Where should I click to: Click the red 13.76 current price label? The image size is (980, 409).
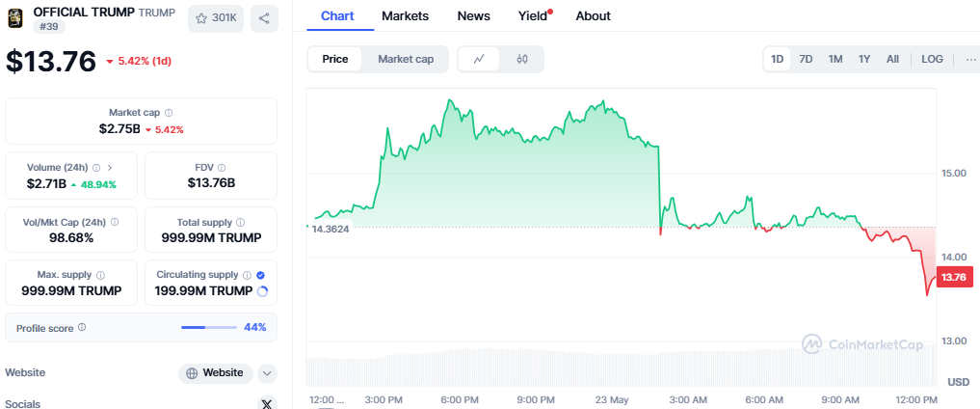point(954,277)
